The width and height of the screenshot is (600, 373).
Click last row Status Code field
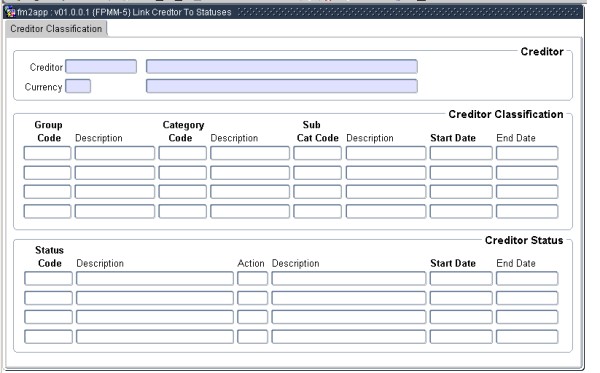coord(48,337)
